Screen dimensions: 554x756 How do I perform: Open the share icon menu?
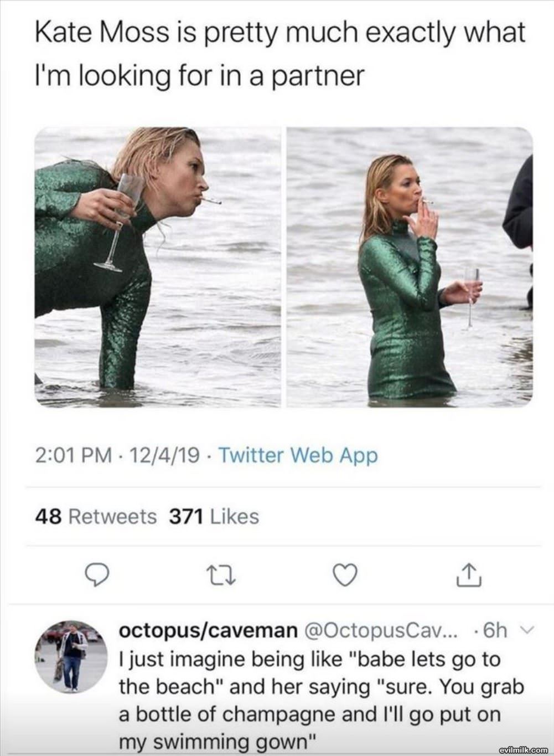(x=469, y=575)
